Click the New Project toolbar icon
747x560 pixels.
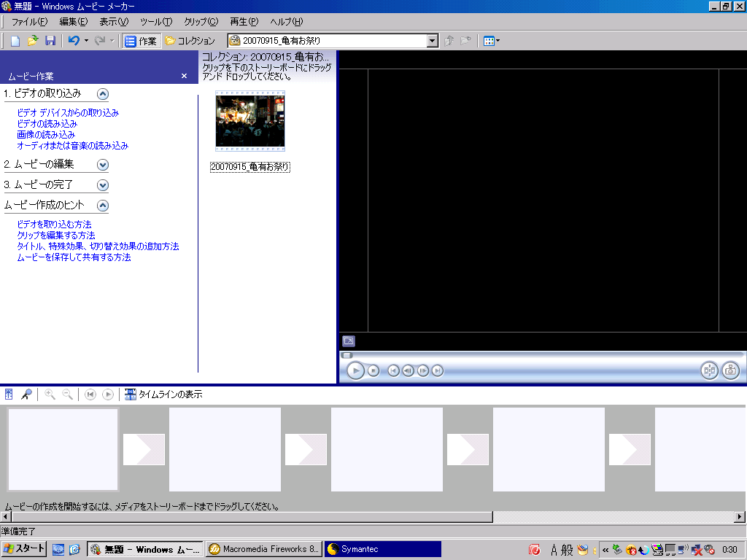[15, 41]
